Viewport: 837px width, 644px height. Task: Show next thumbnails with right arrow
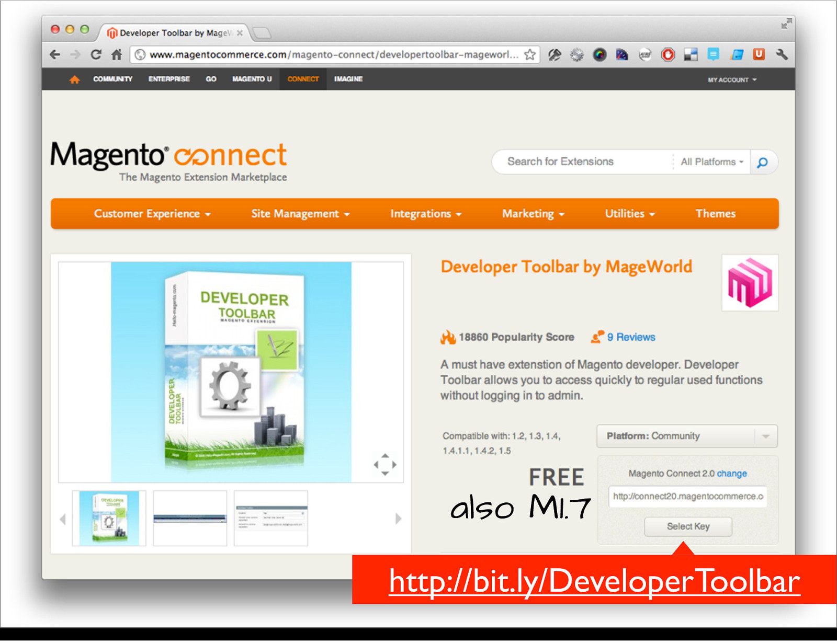coord(398,519)
